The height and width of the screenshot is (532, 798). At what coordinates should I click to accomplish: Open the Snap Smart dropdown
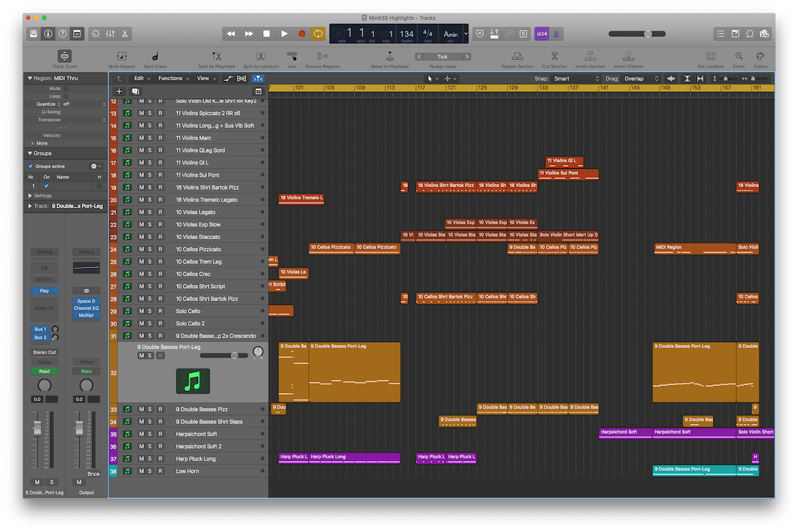[x=575, y=78]
